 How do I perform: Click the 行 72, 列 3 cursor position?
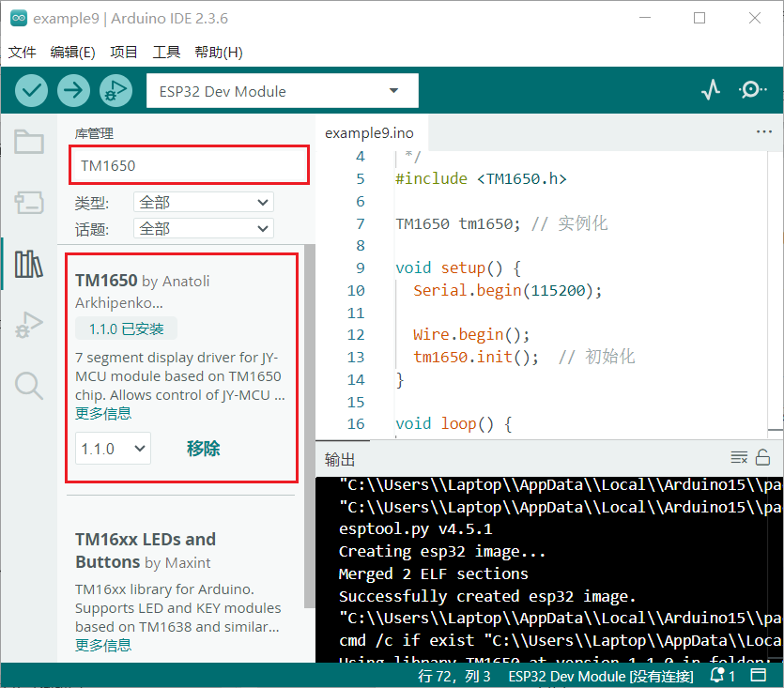454,676
